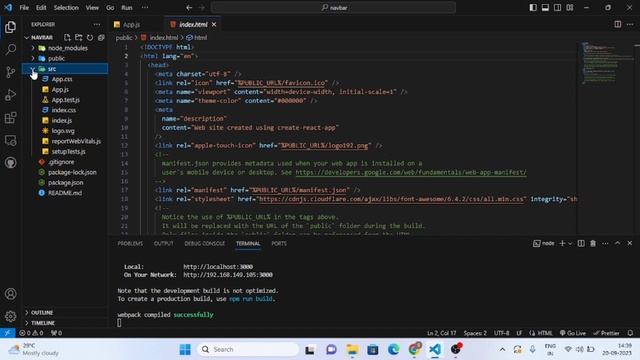The image size is (640, 360).
Task: Maximize terminal panel with up chevron
Action: (618, 243)
